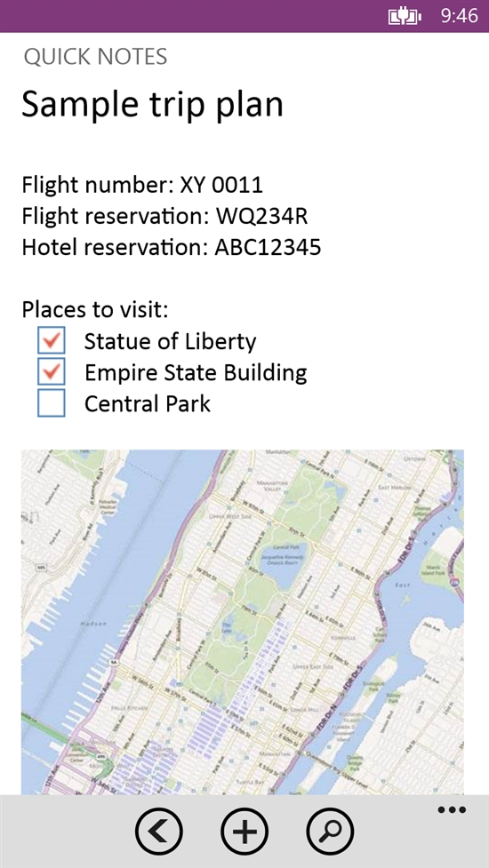Tap the Empire State Building item text
Image resolution: width=489 pixels, height=868 pixels.
click(x=196, y=373)
